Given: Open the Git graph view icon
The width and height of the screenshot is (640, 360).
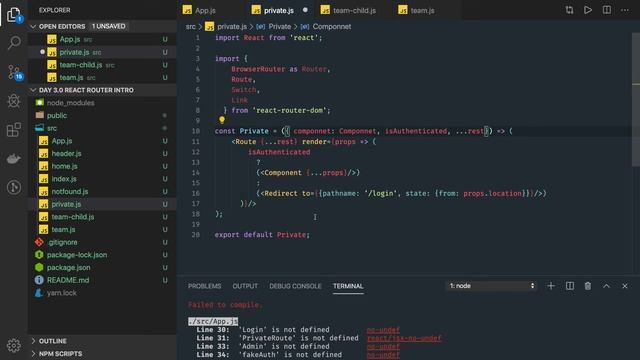Looking at the screenshot, I should coord(14,187).
